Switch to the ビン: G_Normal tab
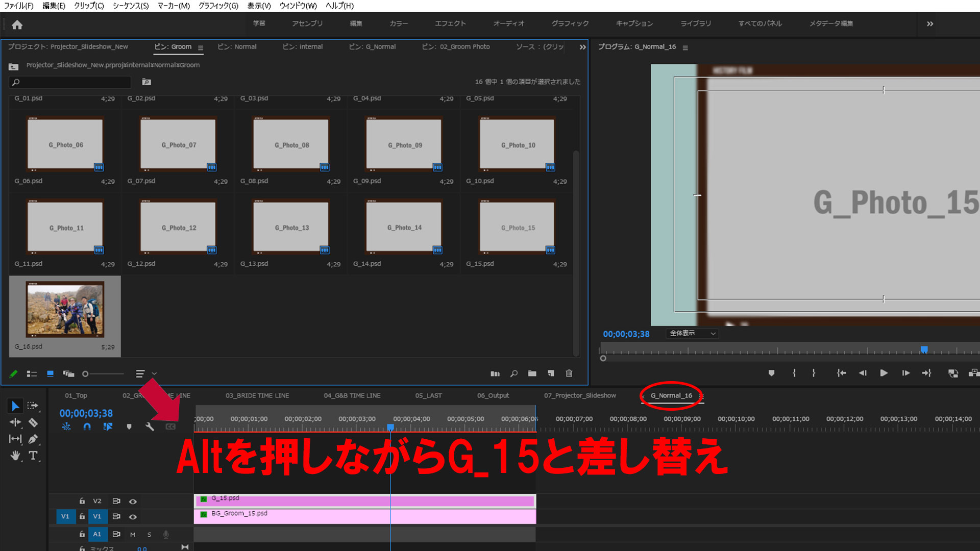The width and height of the screenshot is (980, 551). click(x=372, y=46)
